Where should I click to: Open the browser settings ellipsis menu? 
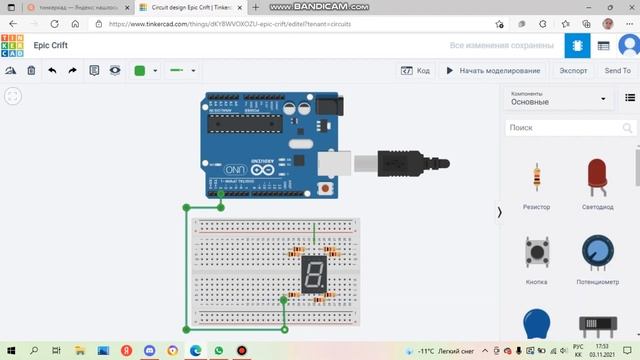click(629, 24)
